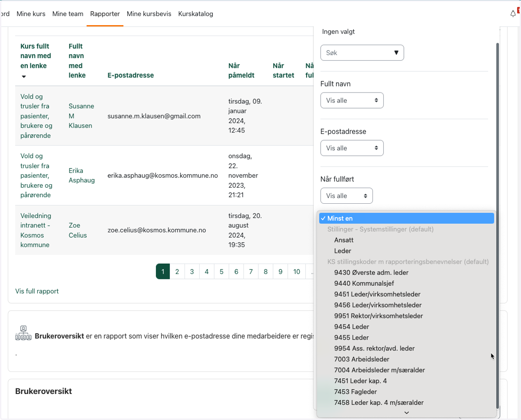This screenshot has height=420, width=521.
Task: Go to current page 1
Action: (x=163, y=271)
